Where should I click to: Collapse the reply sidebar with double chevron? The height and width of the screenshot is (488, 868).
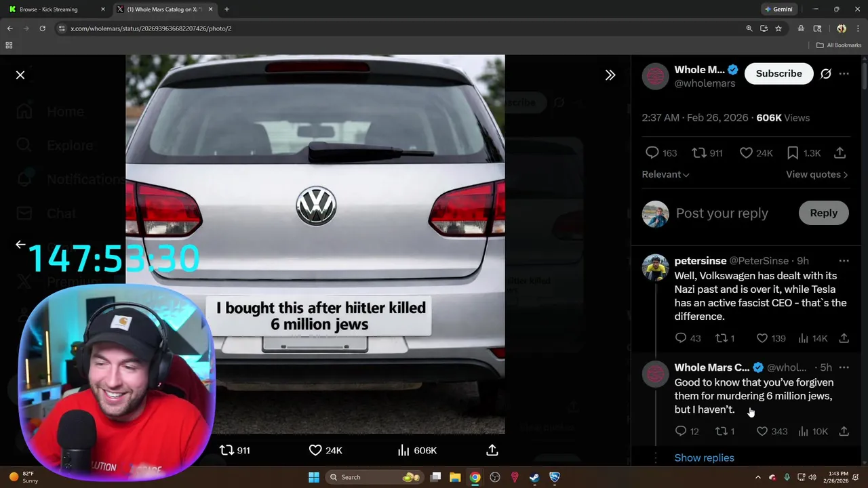[x=610, y=75]
